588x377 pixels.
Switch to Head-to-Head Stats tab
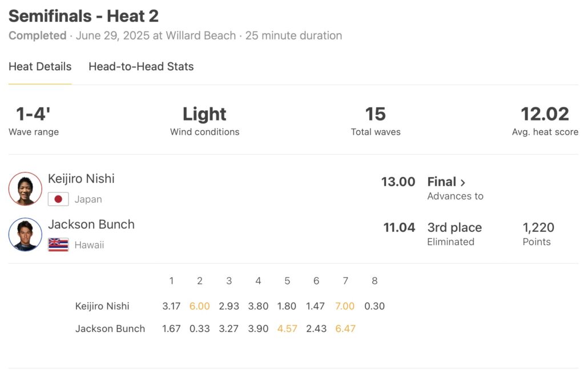(141, 67)
